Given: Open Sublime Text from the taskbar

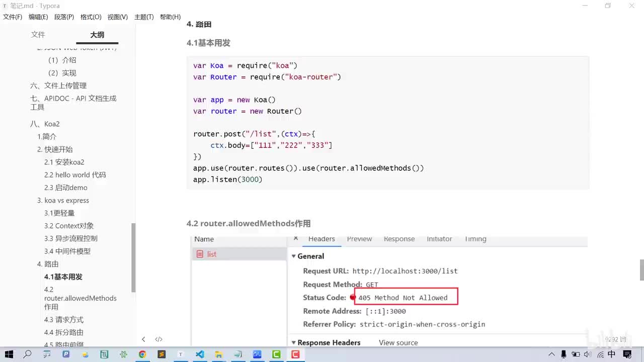Looking at the screenshot, I should click(x=162, y=354).
